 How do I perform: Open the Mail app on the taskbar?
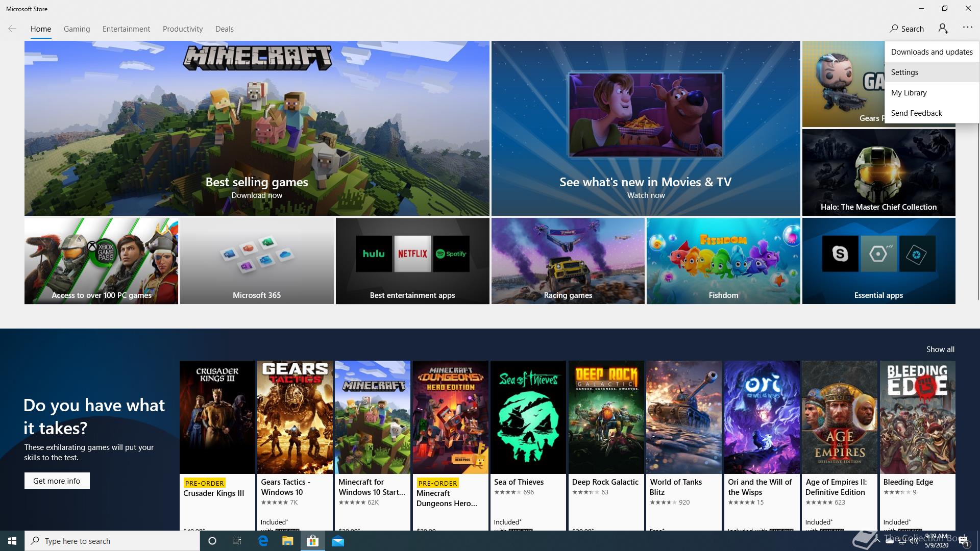pyautogui.click(x=338, y=541)
